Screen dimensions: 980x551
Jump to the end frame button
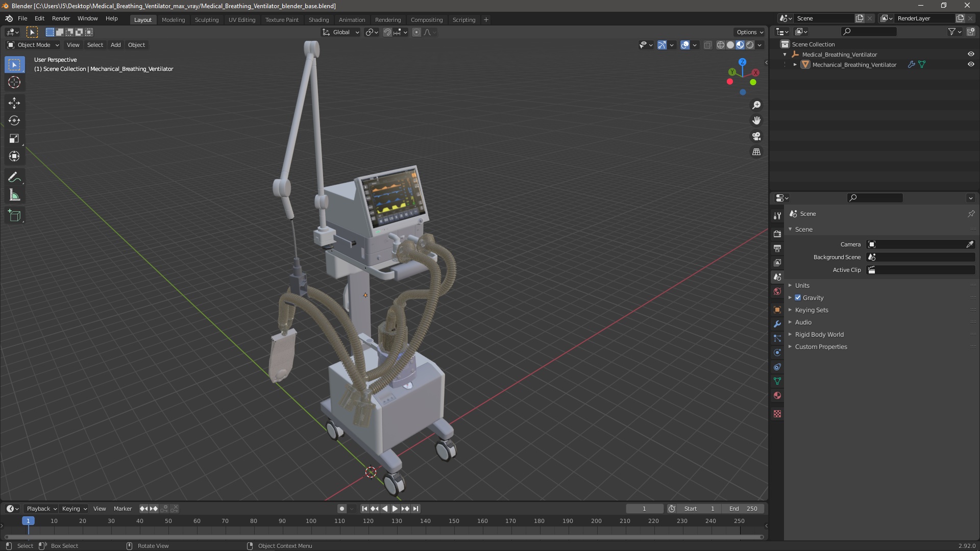[415, 509]
